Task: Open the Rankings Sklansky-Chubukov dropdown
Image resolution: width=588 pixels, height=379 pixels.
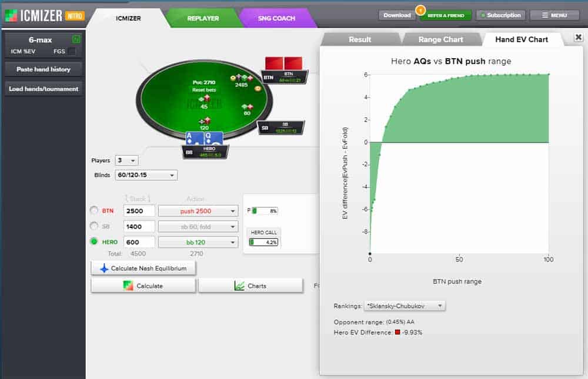Action: (405, 306)
